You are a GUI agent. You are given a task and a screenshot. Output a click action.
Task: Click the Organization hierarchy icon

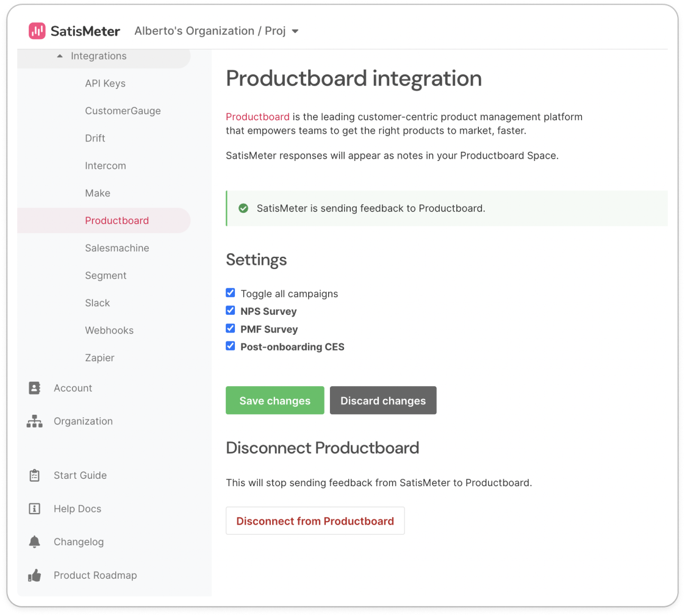click(x=35, y=421)
